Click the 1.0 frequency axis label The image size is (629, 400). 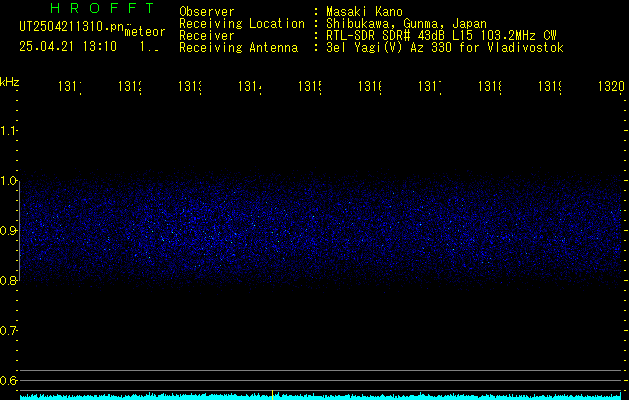point(8,181)
